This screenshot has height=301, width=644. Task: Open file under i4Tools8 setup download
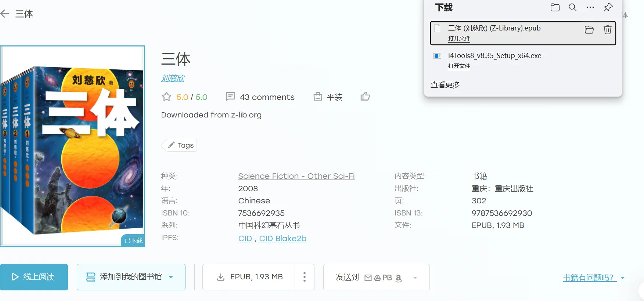click(x=459, y=66)
